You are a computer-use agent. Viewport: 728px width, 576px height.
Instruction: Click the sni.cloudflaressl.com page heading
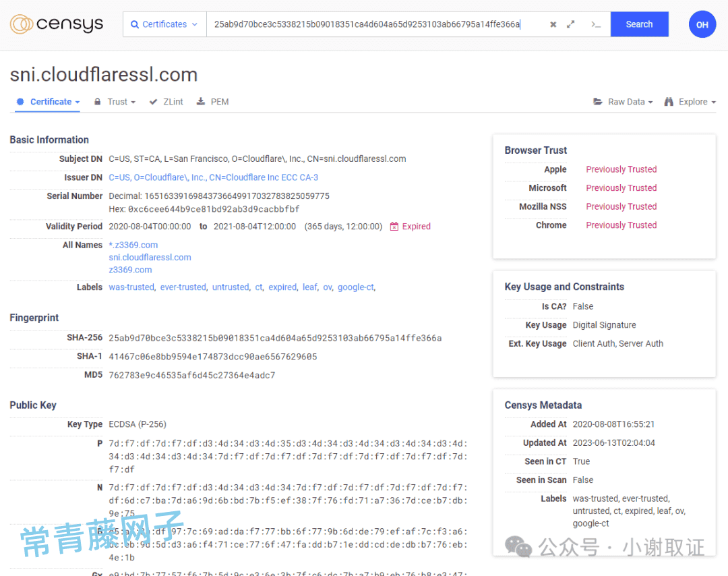coord(104,74)
